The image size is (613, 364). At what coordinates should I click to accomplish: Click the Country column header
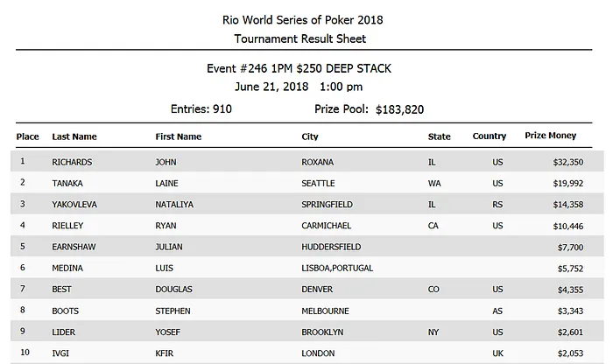click(490, 136)
